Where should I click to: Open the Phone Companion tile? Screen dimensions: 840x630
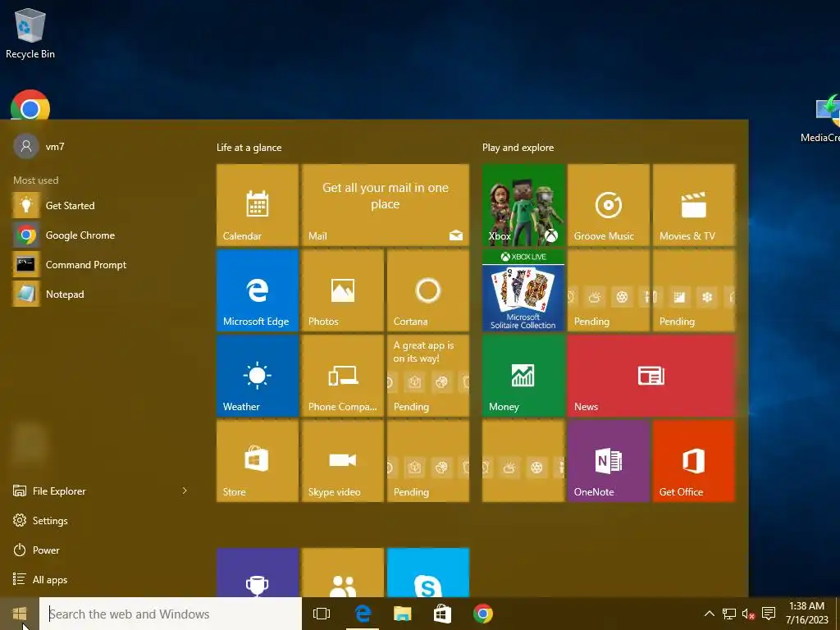(342, 375)
